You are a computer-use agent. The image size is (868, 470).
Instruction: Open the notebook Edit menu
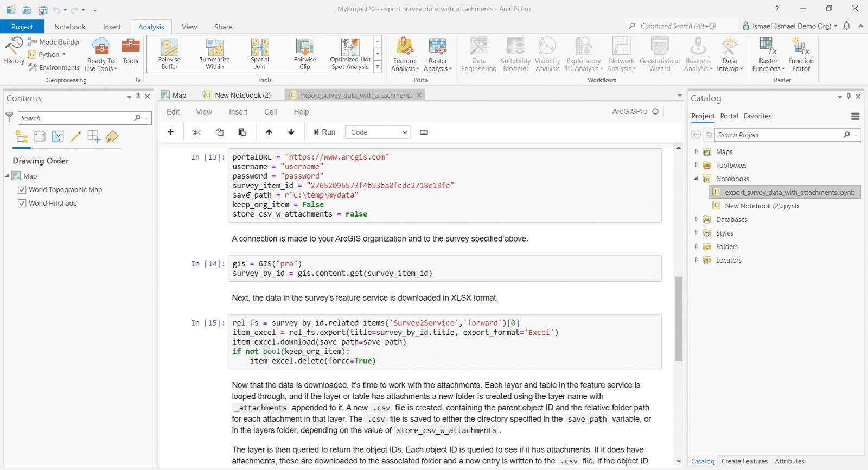(x=173, y=112)
